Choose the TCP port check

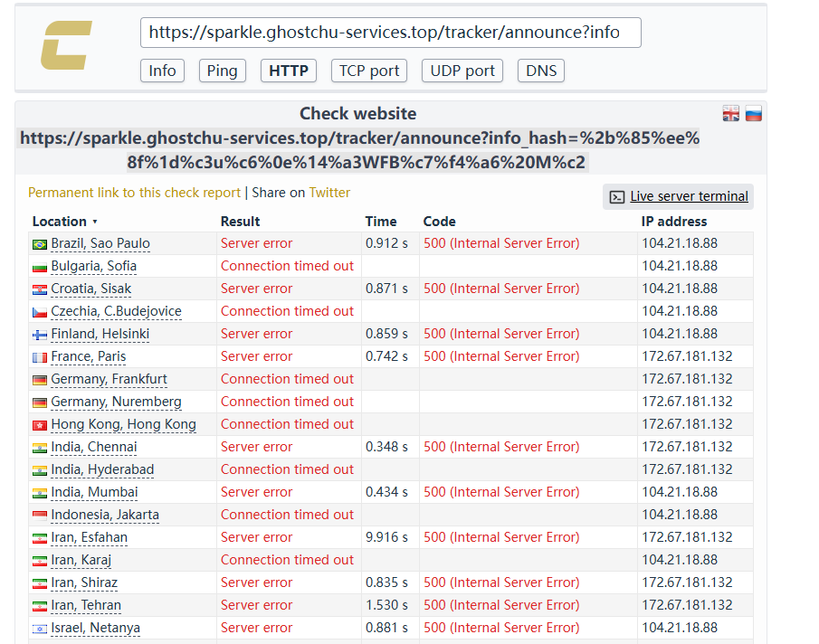[x=369, y=71]
